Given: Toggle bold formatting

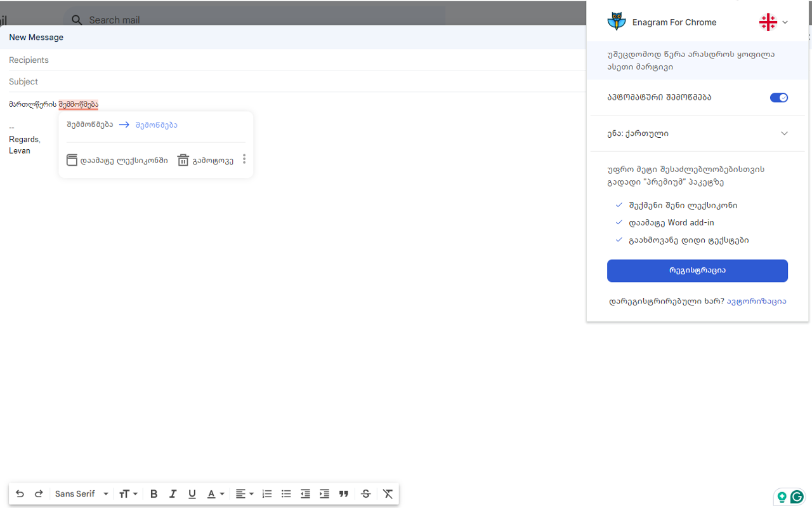Looking at the screenshot, I should click(154, 494).
